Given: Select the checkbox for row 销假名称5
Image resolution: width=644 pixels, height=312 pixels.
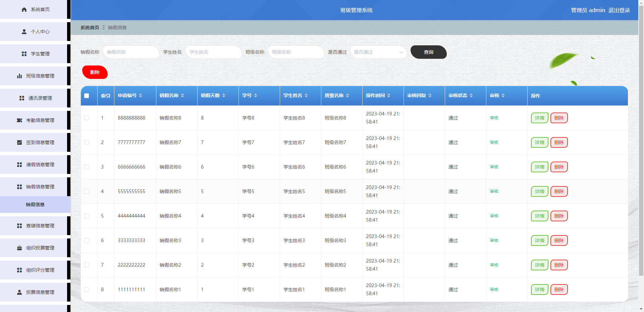Looking at the screenshot, I should point(87,191).
